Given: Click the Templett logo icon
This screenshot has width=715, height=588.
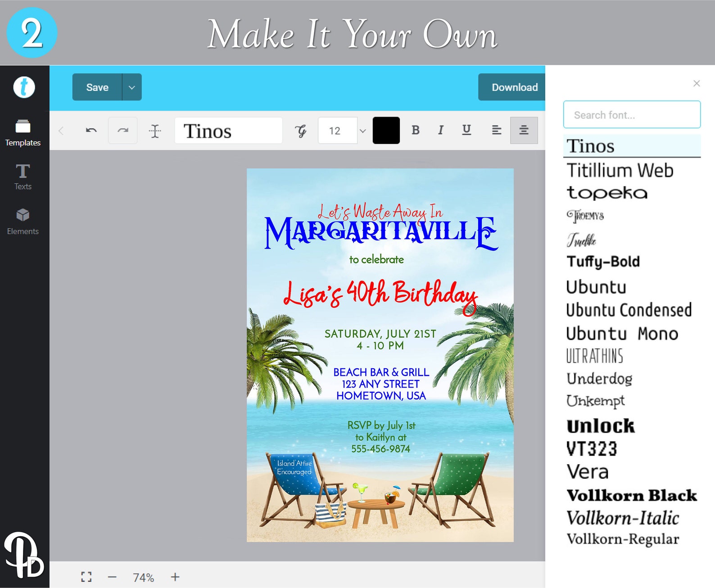Looking at the screenshot, I should click(24, 87).
